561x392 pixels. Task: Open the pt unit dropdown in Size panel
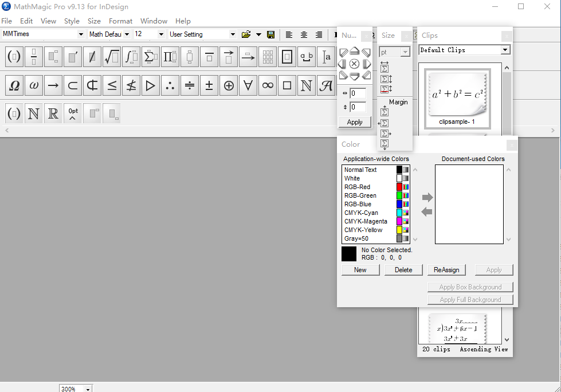click(x=405, y=52)
